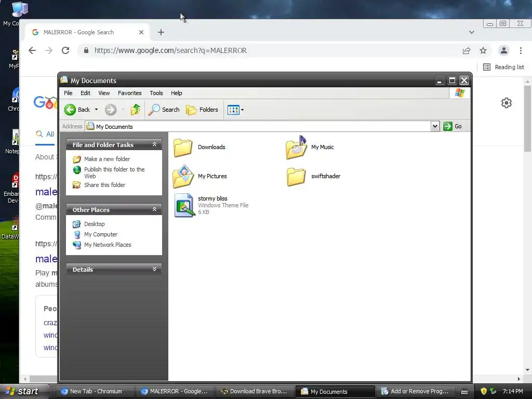
Task: Toggle the Folders pane button
Action: [x=202, y=110]
